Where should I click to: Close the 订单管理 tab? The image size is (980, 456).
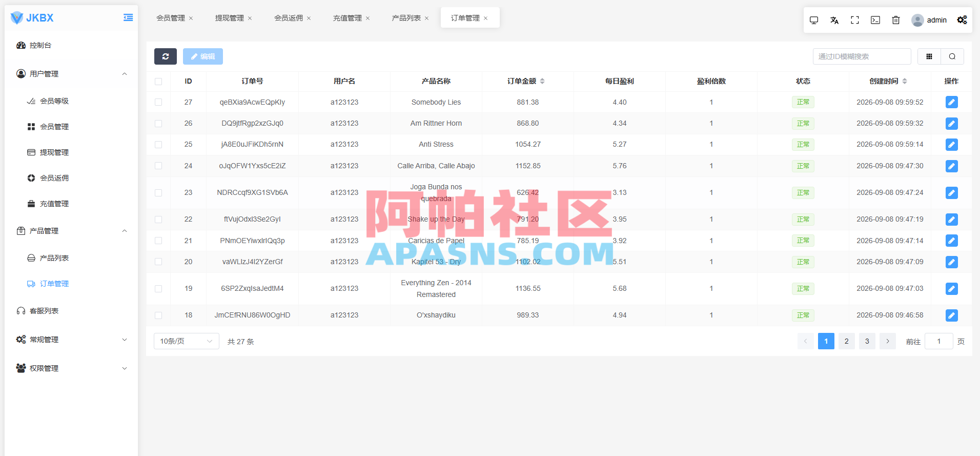click(x=486, y=18)
